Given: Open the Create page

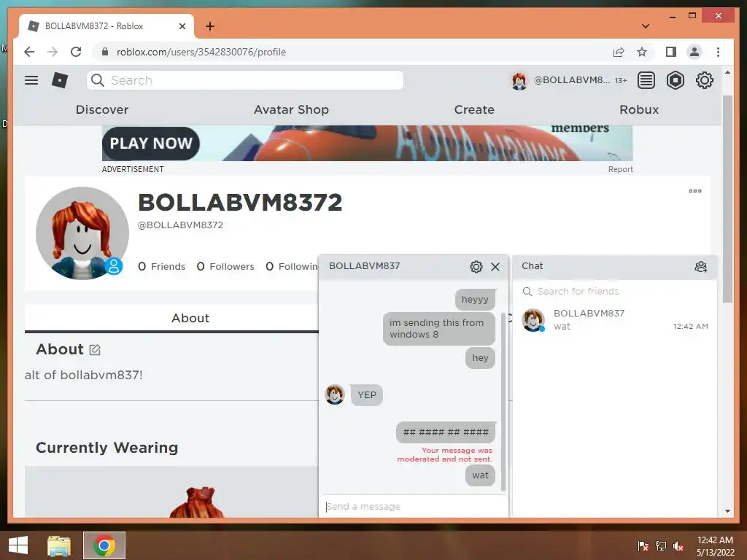Looking at the screenshot, I should [474, 109].
